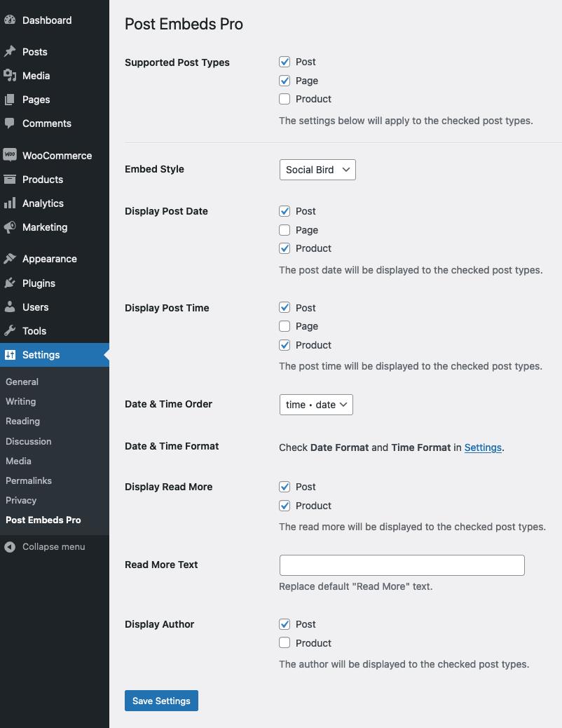
Task: Disable Product under Display Post Time
Action: point(285,345)
